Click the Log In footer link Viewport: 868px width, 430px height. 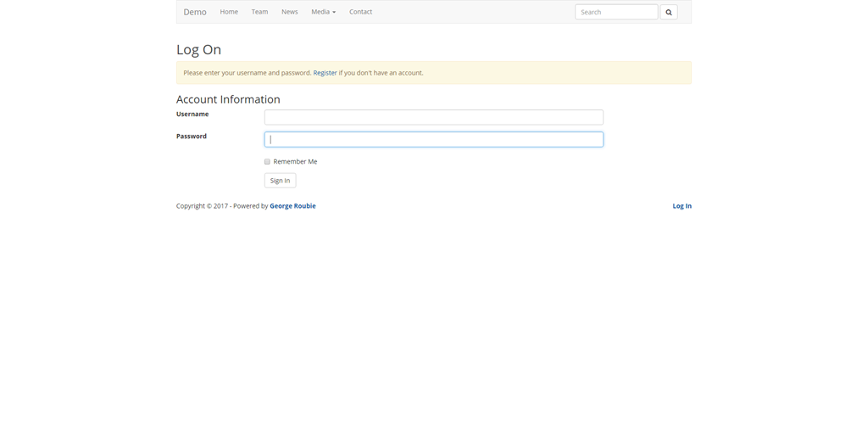coord(682,206)
